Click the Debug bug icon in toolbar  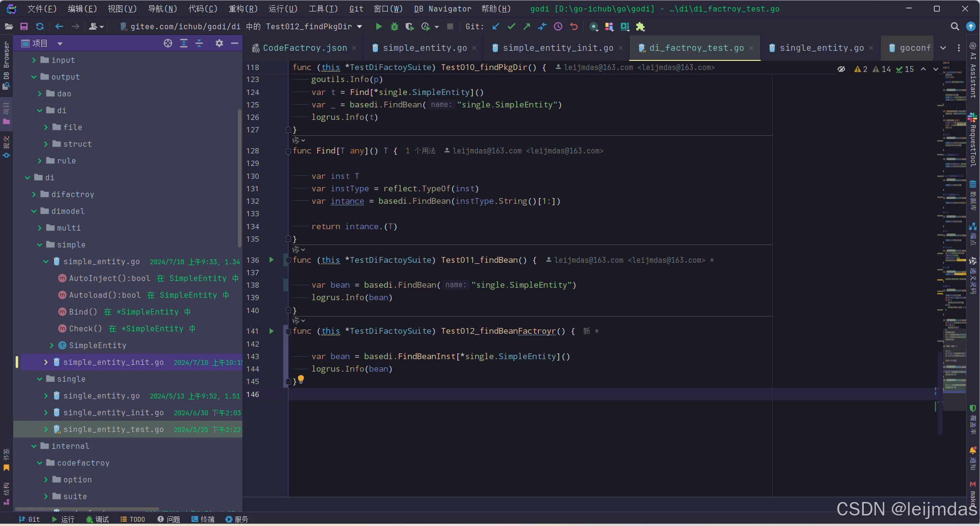[394, 27]
